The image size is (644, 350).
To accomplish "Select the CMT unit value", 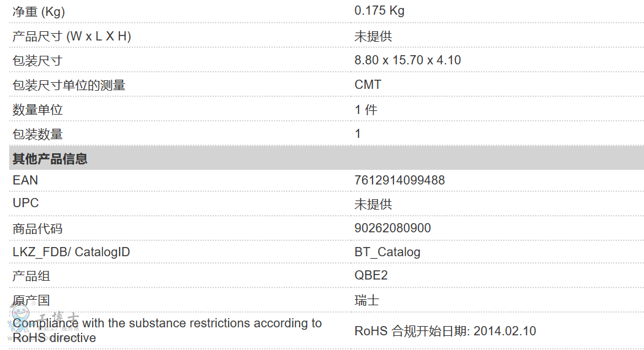I will (368, 85).
